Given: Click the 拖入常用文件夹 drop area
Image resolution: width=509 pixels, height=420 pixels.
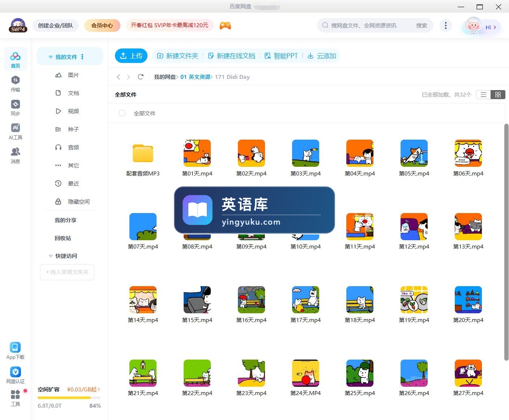Looking at the screenshot, I should (67, 272).
